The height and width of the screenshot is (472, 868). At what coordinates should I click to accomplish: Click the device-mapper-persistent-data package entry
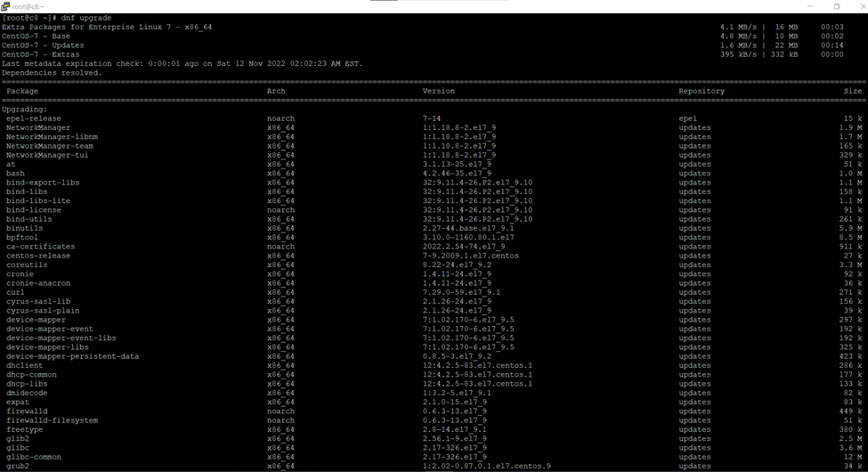tap(72, 356)
